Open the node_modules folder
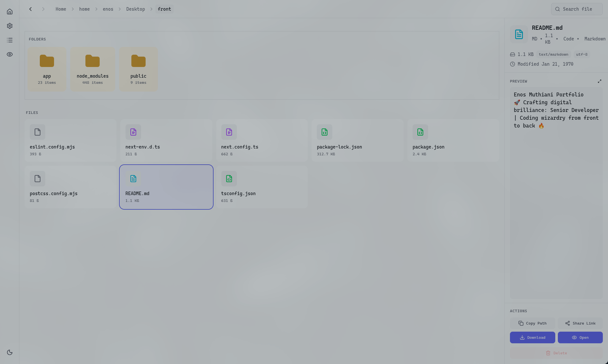This screenshot has width=608, height=364. [93, 69]
